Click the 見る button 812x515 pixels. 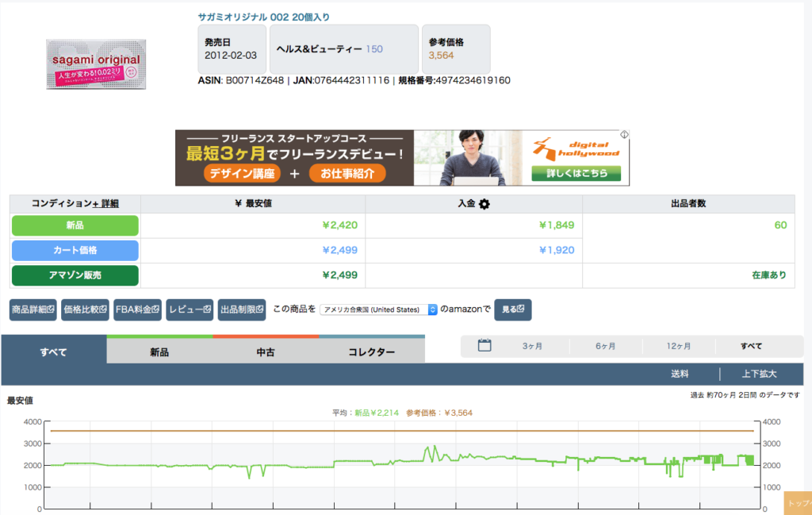click(x=513, y=309)
